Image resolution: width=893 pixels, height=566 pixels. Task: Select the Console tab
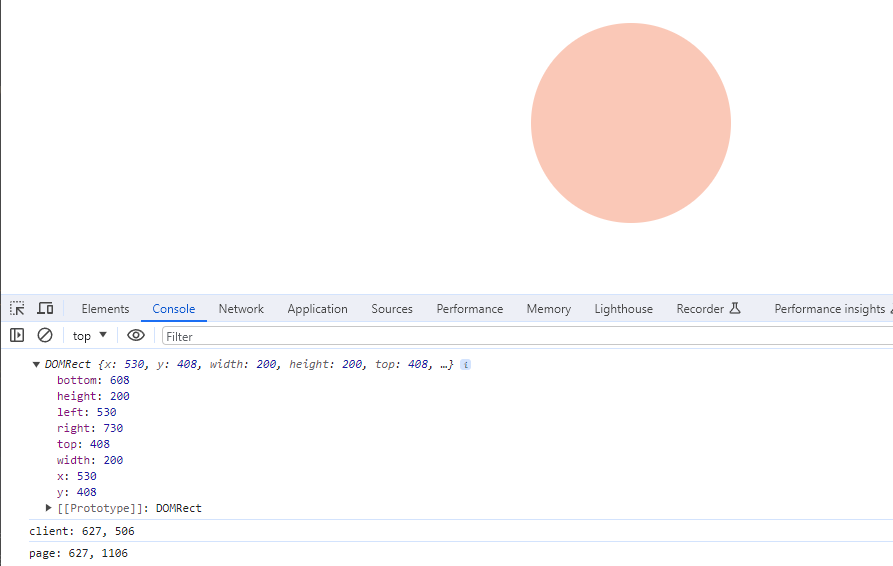[x=174, y=309]
